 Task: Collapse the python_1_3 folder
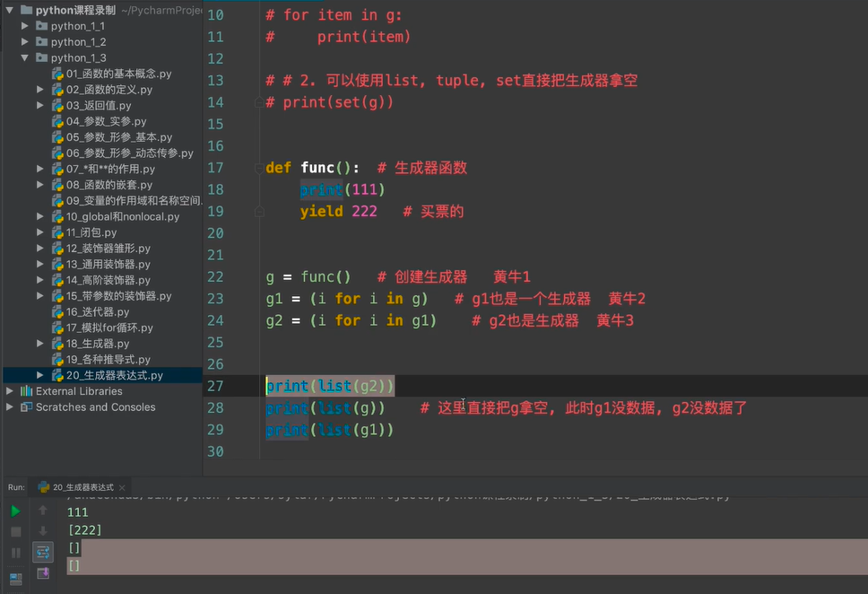(24, 57)
